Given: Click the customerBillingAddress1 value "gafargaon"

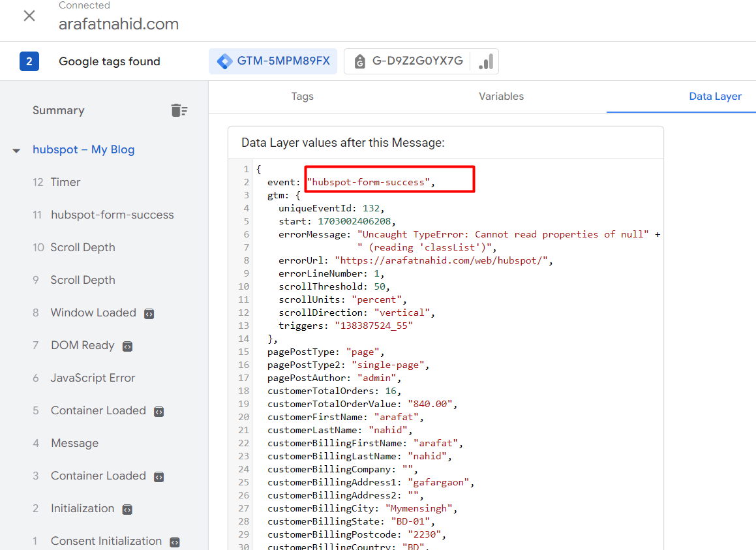Looking at the screenshot, I should coord(438,482).
